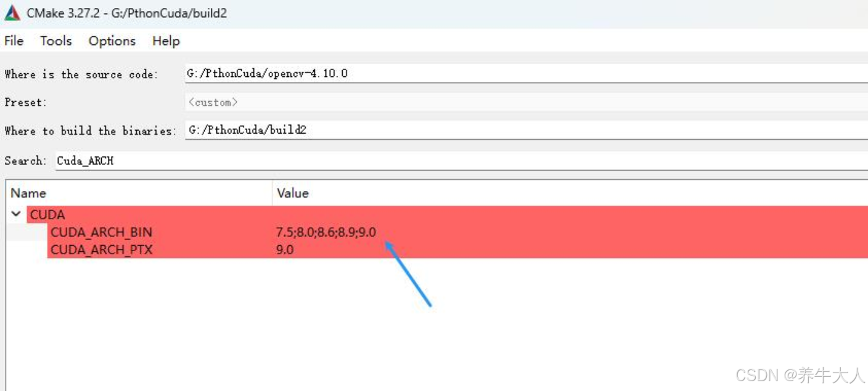Open the Preset custom dropdown
Screen dimensions: 868x391
tap(526, 102)
